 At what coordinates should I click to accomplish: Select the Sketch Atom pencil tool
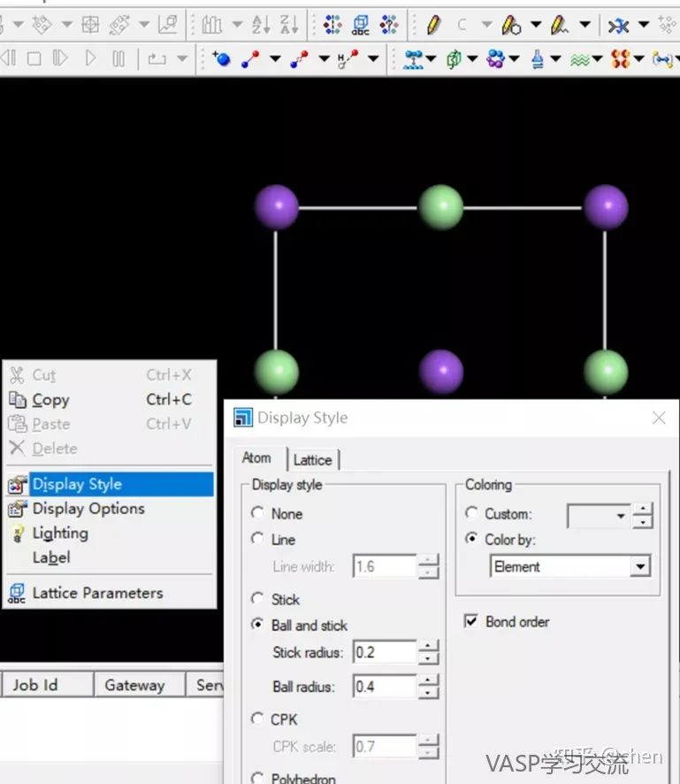click(x=433, y=25)
